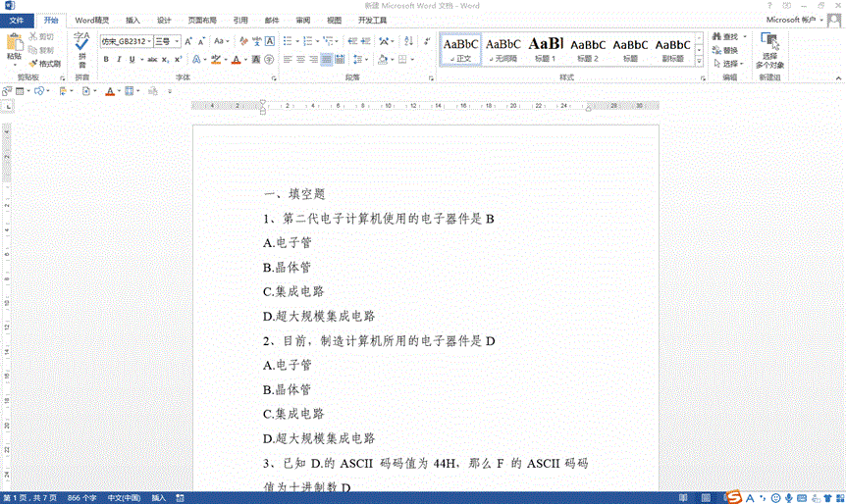
Task: Click the Paste (粘贴) icon
Action: (x=14, y=47)
